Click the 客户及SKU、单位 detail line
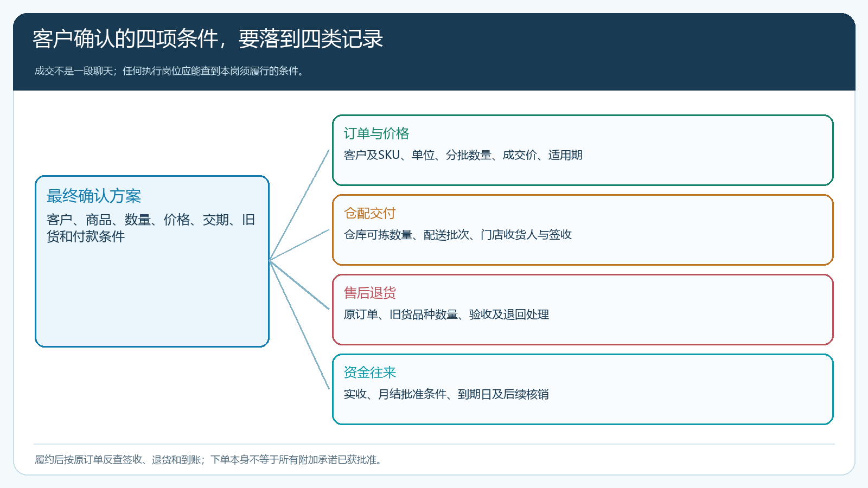Screen dimensions: 868x488 [463, 155]
